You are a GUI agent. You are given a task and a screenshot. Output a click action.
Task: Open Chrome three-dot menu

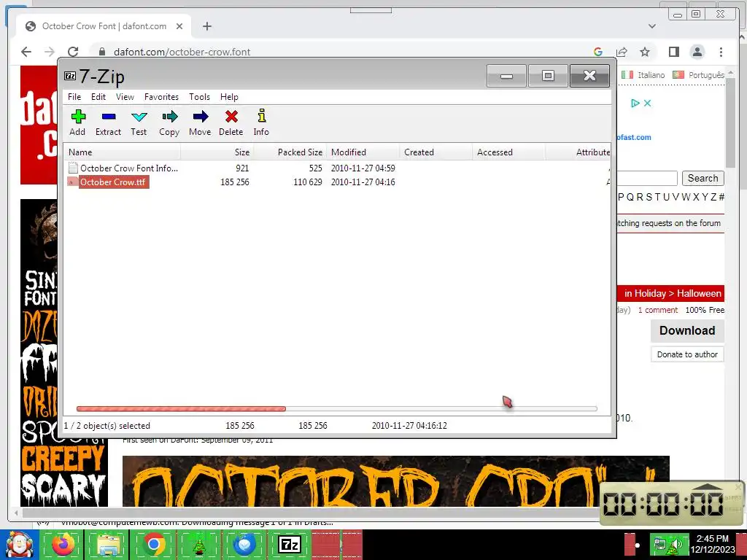(x=721, y=52)
